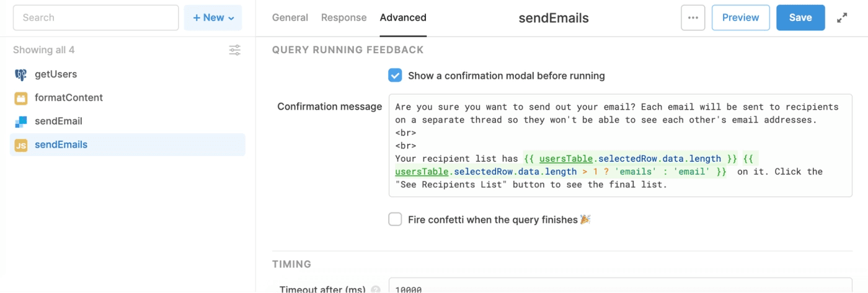Save the sendEmails query
Image resolution: width=868 pixels, height=293 pixels.
point(800,18)
